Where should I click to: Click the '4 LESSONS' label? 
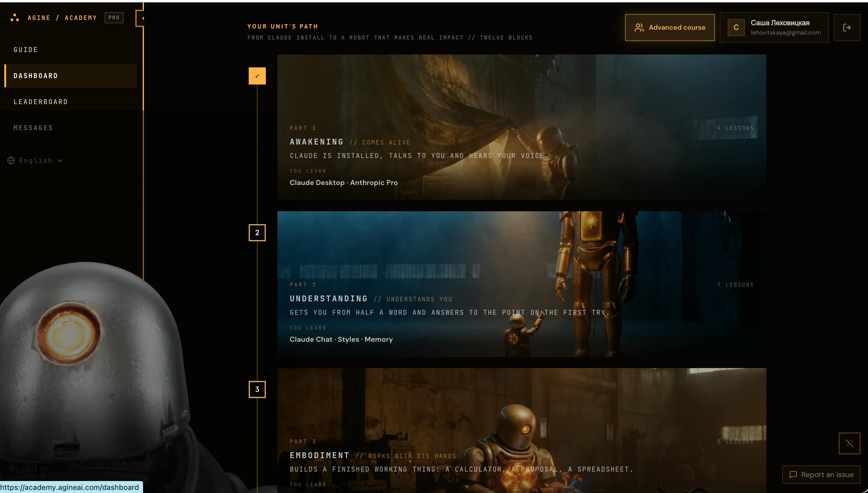[x=735, y=128]
